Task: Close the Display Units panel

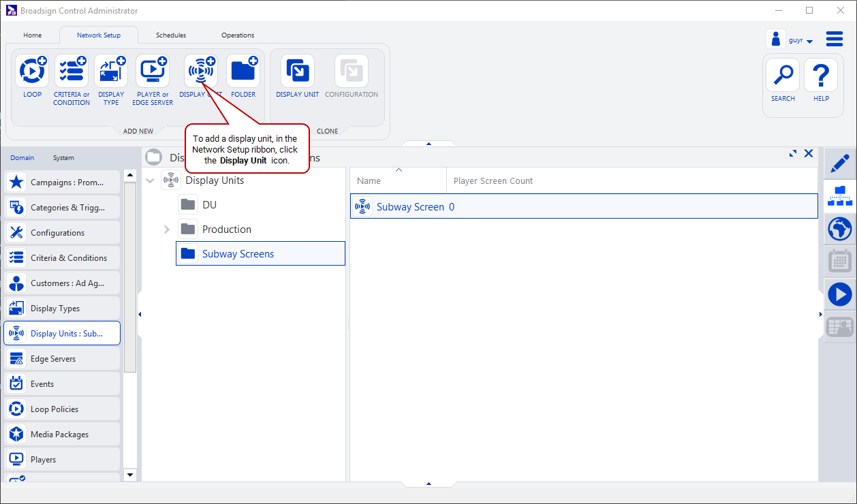Action: 809,154
